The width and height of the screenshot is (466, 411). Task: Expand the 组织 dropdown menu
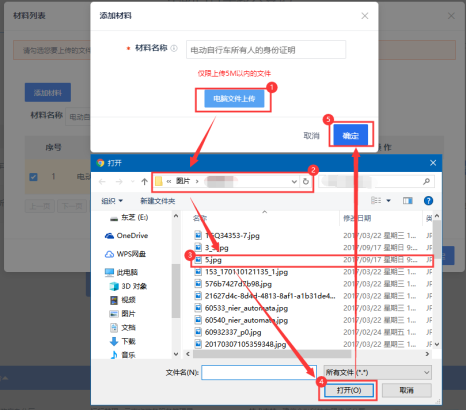tap(112, 201)
